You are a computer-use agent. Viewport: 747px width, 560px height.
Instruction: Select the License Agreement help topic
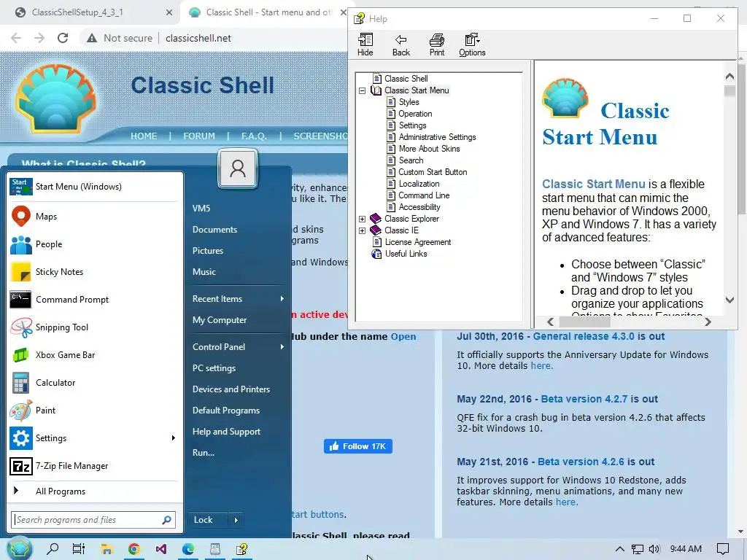[x=418, y=242]
